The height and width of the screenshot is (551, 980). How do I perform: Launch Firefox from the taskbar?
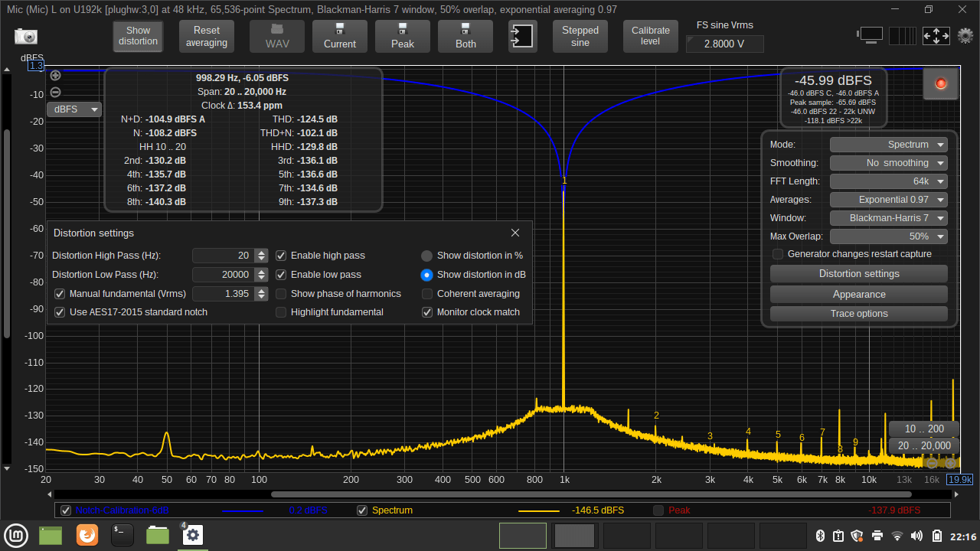pyautogui.click(x=87, y=535)
